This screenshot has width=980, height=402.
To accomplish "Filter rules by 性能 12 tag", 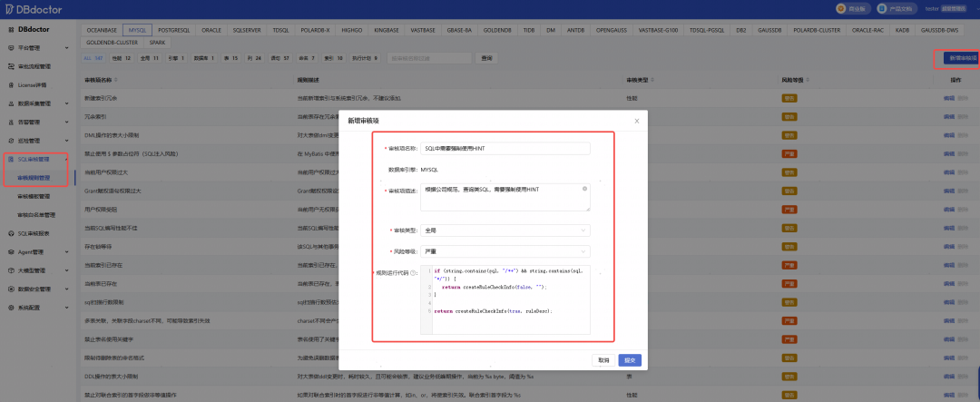I will click(122, 58).
